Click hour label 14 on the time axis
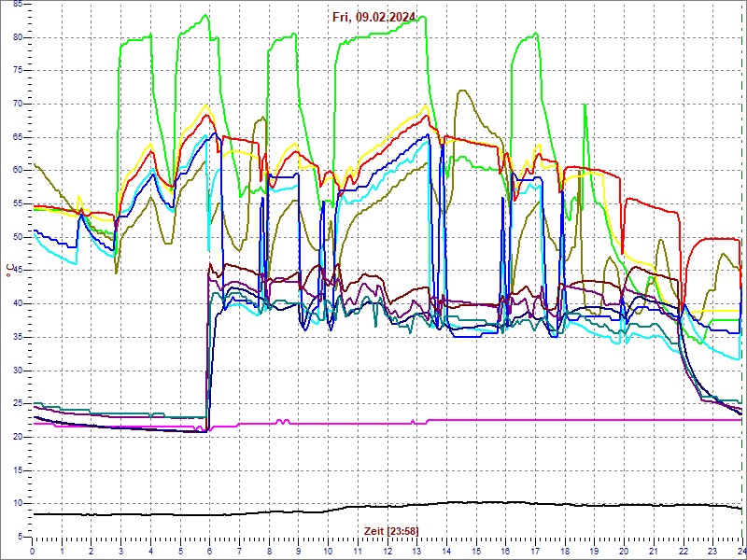The width and height of the screenshot is (747, 560). [x=446, y=551]
